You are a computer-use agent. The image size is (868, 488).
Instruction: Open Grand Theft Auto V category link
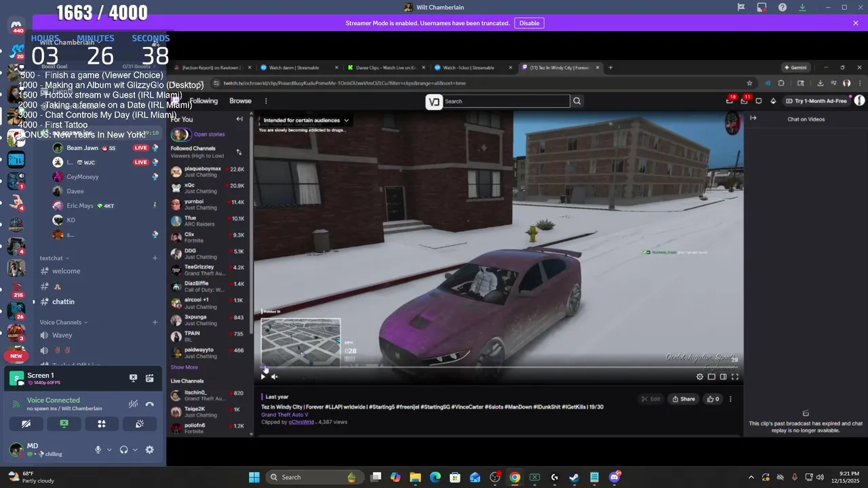(284, 415)
